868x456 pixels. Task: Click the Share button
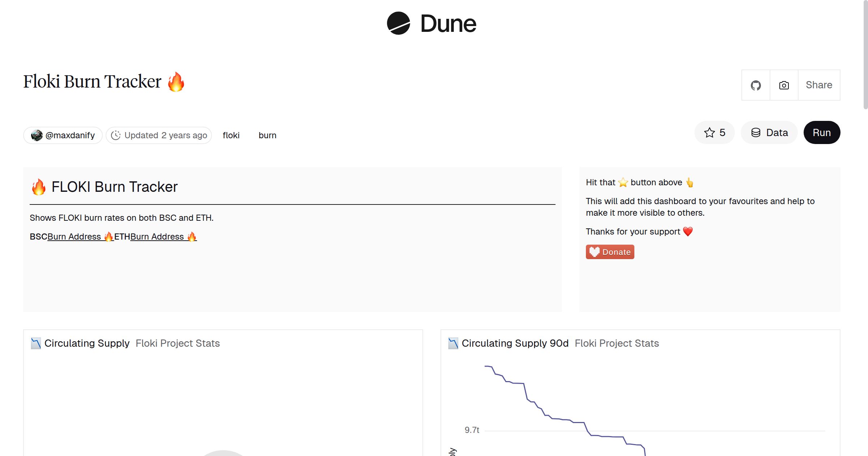(x=819, y=85)
